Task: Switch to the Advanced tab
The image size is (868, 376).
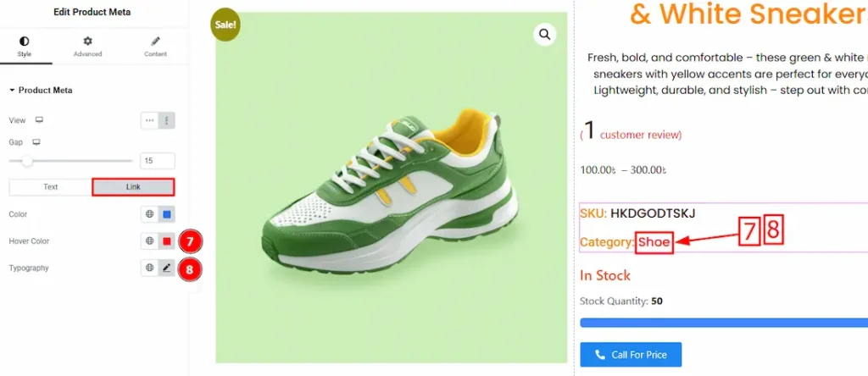Action: click(x=87, y=47)
